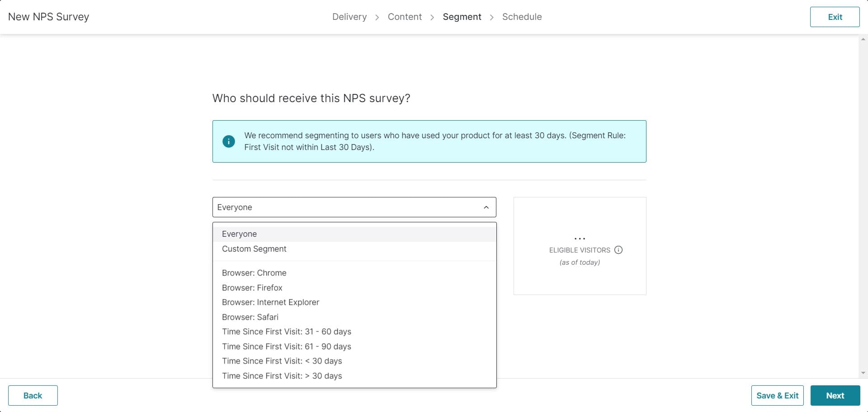Pick 'Browser: Firefox' segment option
This screenshot has height=412, width=868.
[x=252, y=288]
